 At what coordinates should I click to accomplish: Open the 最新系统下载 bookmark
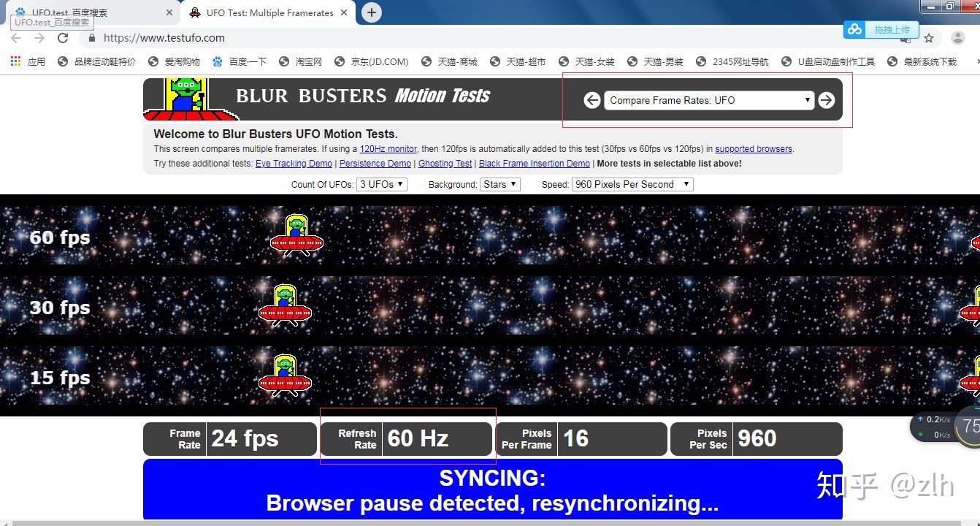922,61
